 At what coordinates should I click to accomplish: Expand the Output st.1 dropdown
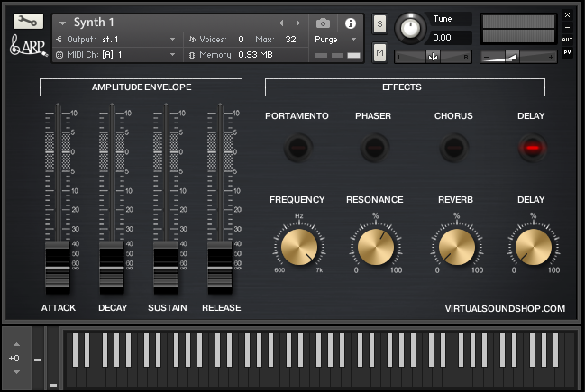pos(172,40)
